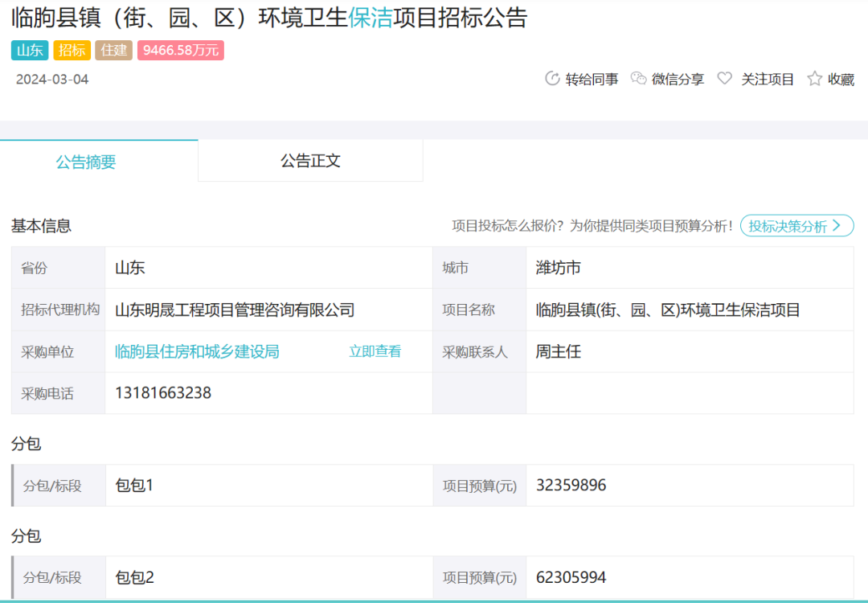Click the 微信分享 label
Viewport: 868px width, 603px height.
[678, 79]
